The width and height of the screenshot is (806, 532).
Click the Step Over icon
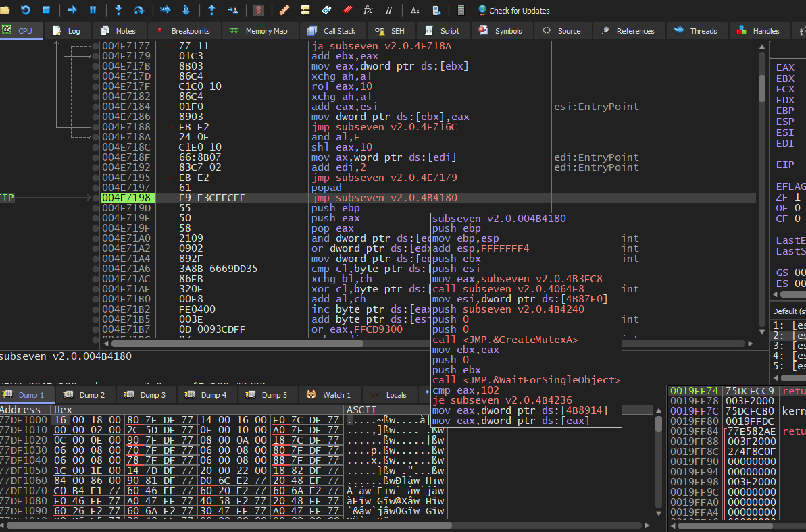tap(139, 10)
